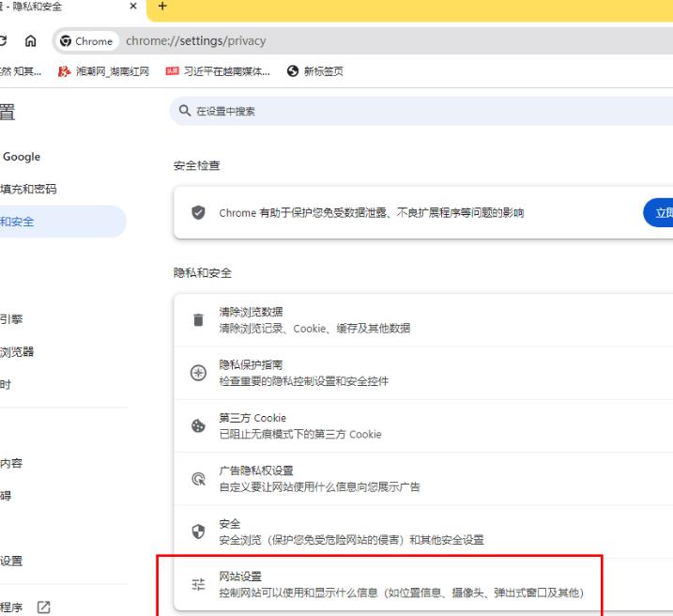Viewport: 673px width, 616px height.
Task: Select the 内容 sidebar item
Action: tap(11, 463)
